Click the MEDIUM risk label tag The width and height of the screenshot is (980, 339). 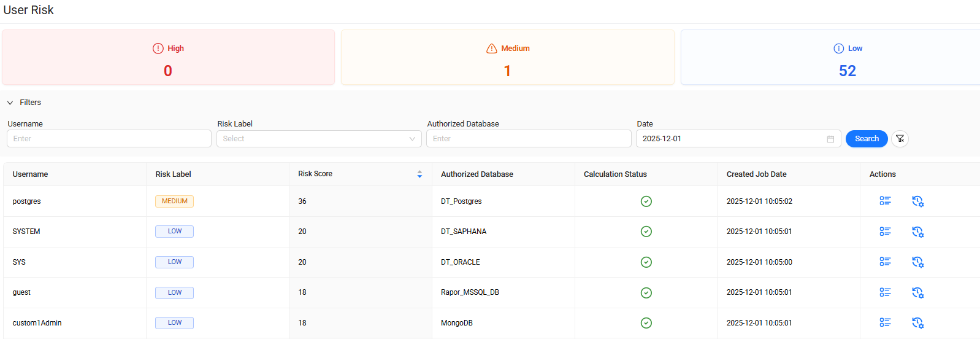click(x=175, y=201)
